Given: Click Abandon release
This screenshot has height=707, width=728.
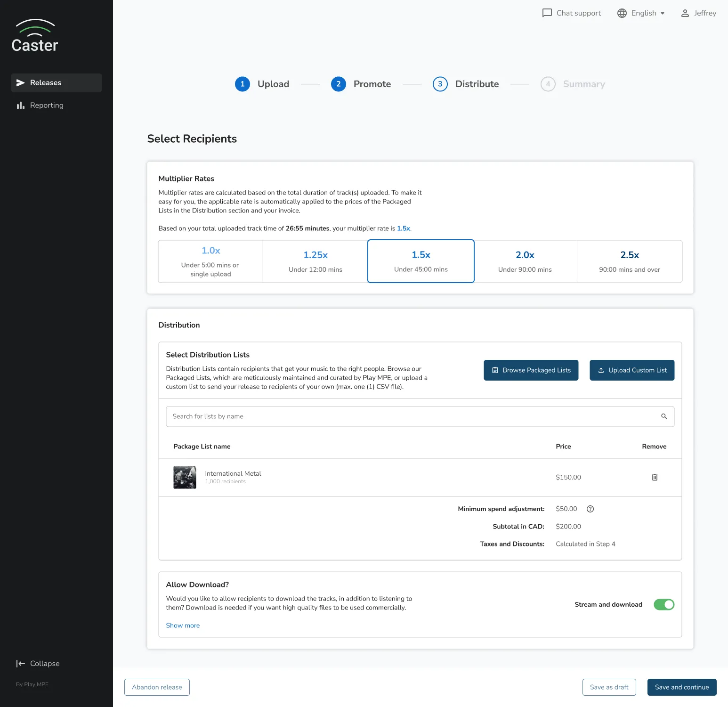Looking at the screenshot, I should tap(156, 687).
